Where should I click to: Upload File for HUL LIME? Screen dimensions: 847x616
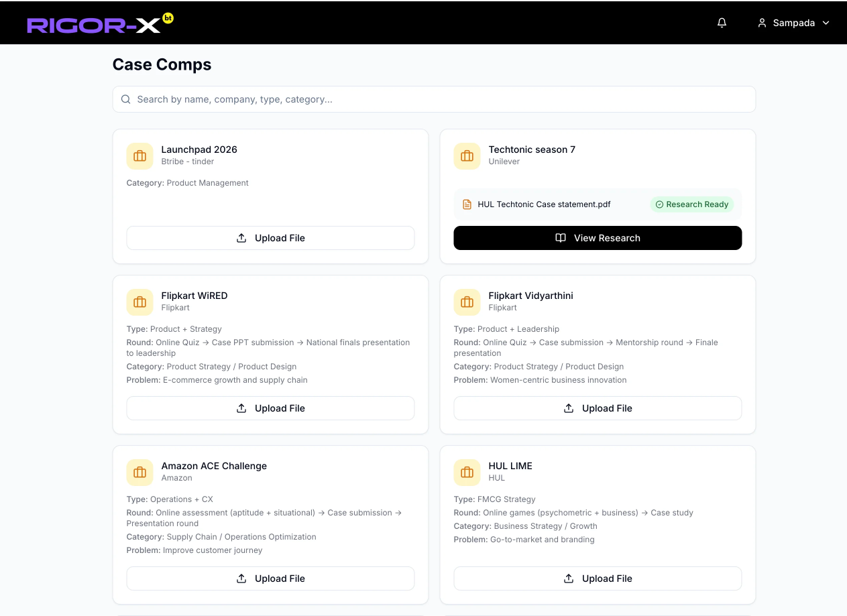pos(598,578)
